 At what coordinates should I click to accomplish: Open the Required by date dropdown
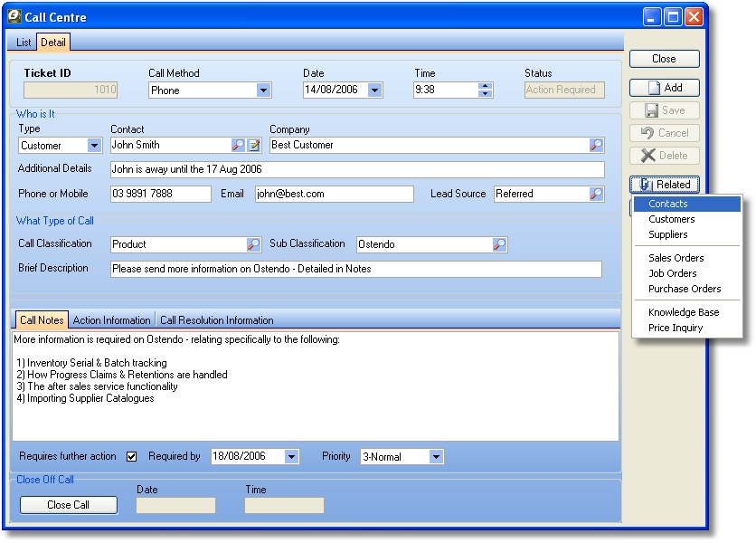[291, 457]
